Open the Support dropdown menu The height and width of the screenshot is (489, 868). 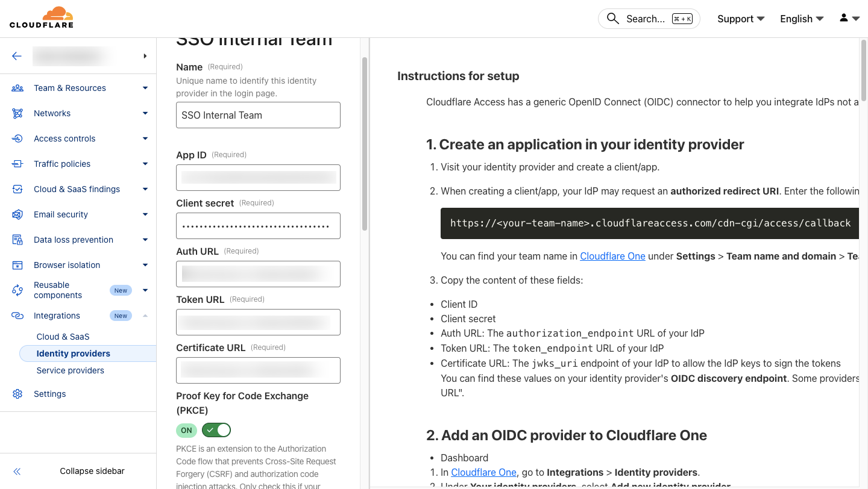tap(740, 19)
